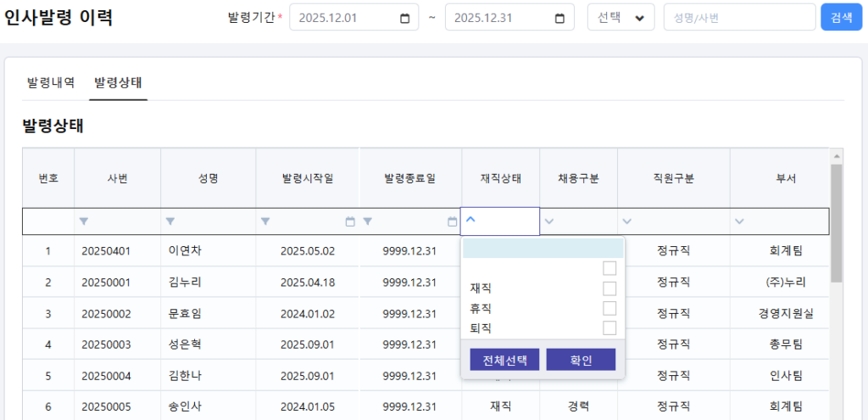Switch to the 발령내역 tab

click(x=51, y=83)
